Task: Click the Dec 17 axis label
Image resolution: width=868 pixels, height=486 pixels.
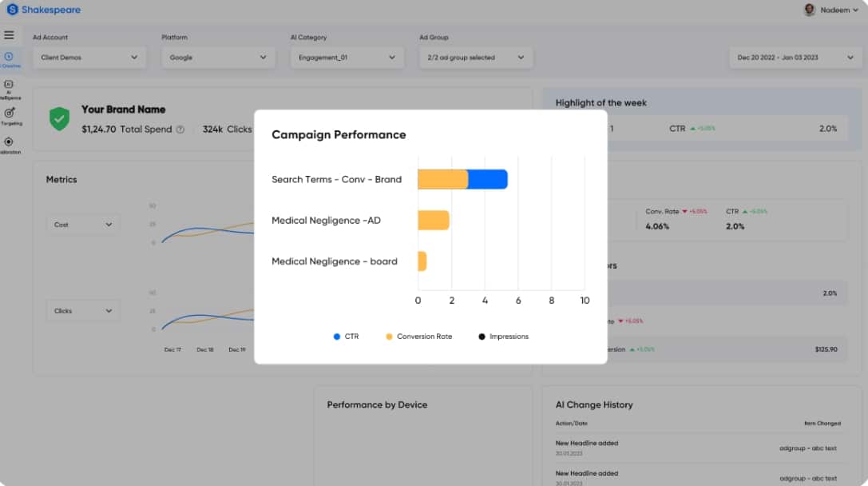Action: (172, 349)
